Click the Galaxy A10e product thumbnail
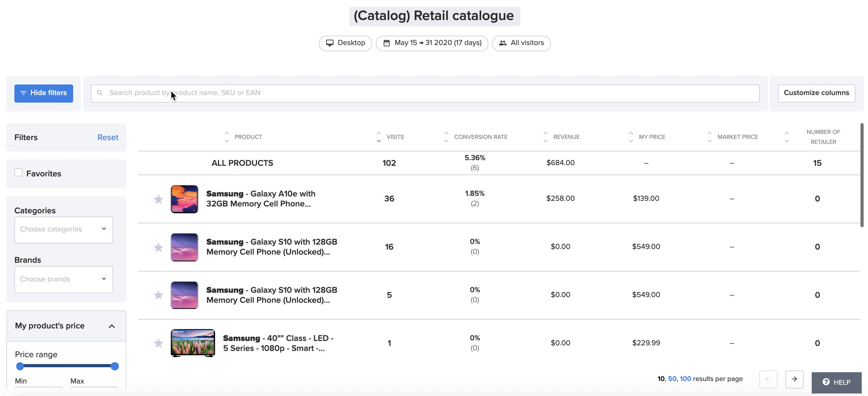This screenshot has height=396, width=868. [184, 199]
